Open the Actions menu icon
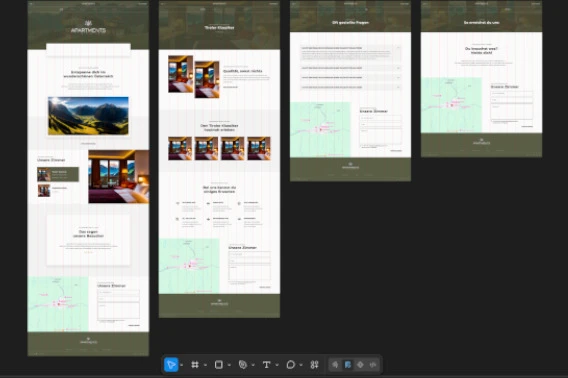Viewport: 568px width, 378px height. [x=314, y=365]
